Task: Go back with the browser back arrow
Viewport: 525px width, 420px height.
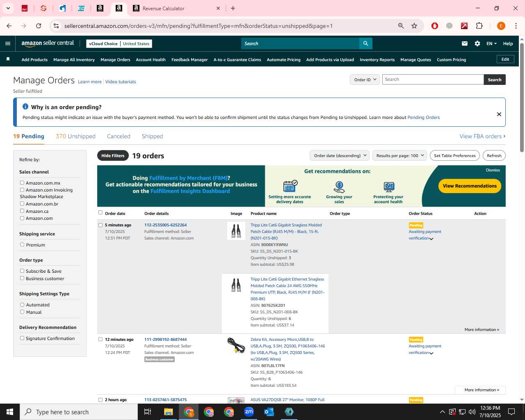Action: click(9, 26)
